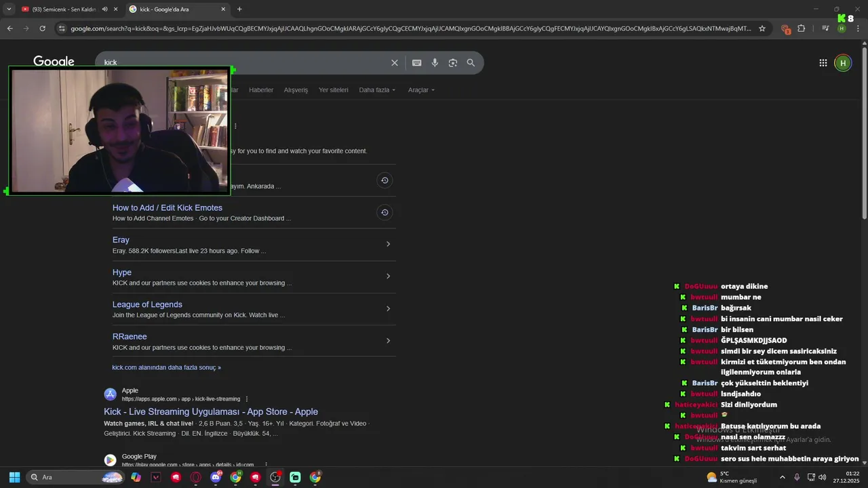The height and width of the screenshot is (488, 868).
Task: Open the Chrome extensions puzzle icon
Action: tap(802, 28)
